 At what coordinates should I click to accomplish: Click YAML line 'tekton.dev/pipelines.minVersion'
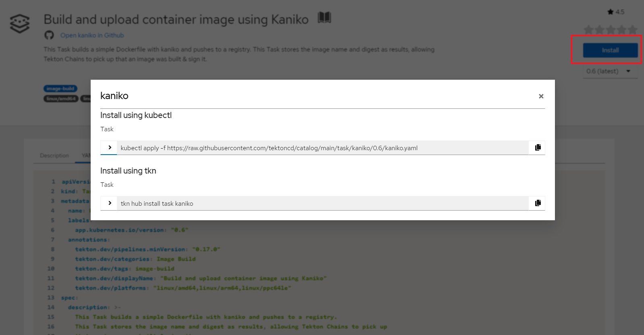147,249
